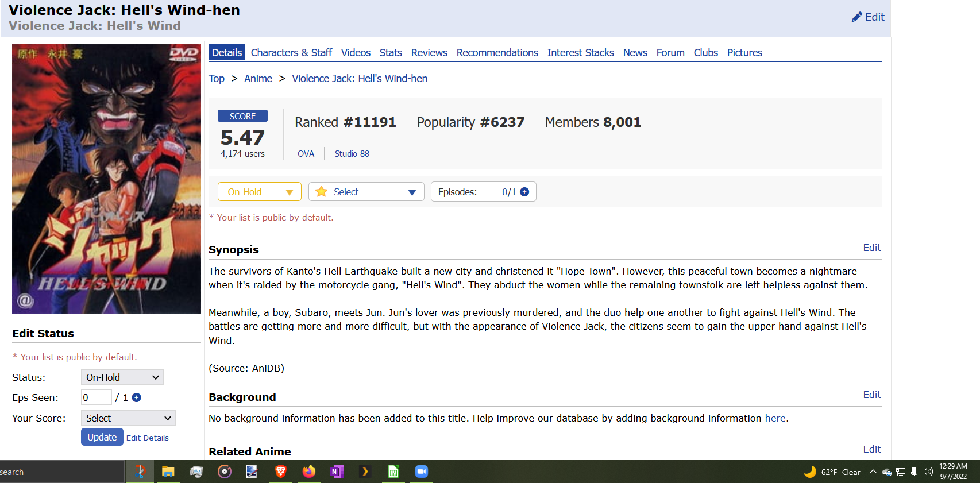Image resolution: width=980 pixels, height=483 pixels.
Task: Open the clock showing 12:29 AM
Action: (954, 471)
